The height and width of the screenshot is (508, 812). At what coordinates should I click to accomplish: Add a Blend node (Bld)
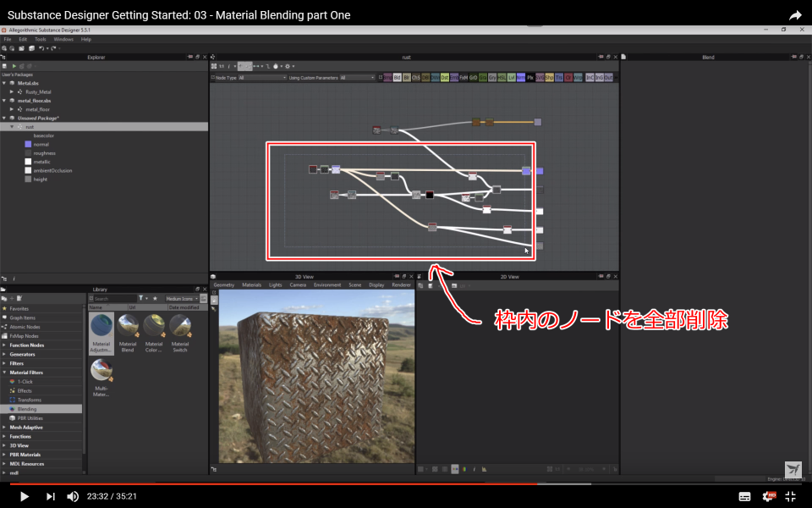pyautogui.click(x=398, y=78)
